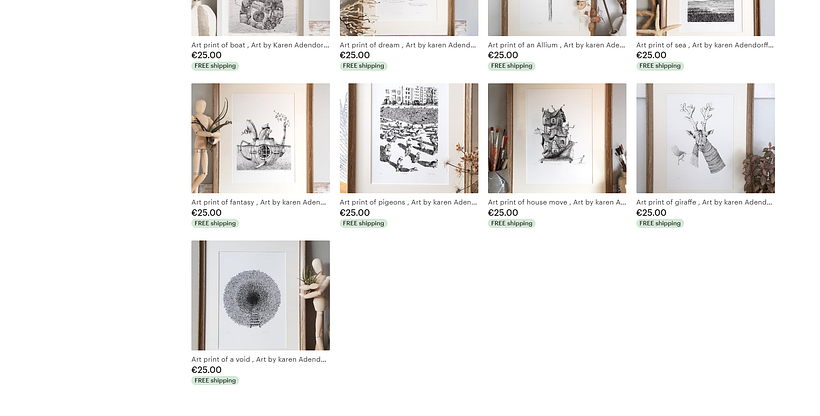Open the 'Art print of giraffe' title link
The image size is (820, 416).
(x=704, y=202)
